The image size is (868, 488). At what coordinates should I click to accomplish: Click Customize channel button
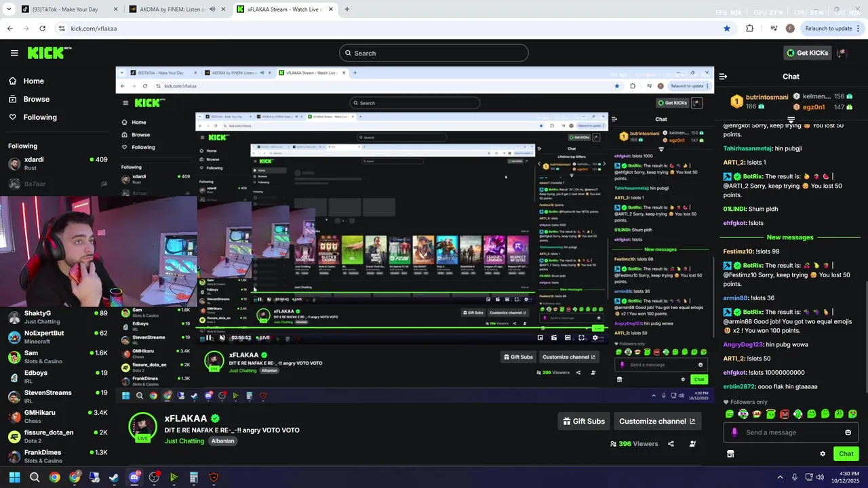coord(657,421)
